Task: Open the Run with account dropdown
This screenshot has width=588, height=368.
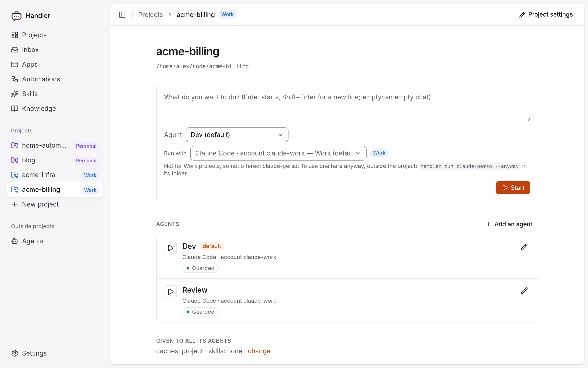Action: pos(278,153)
